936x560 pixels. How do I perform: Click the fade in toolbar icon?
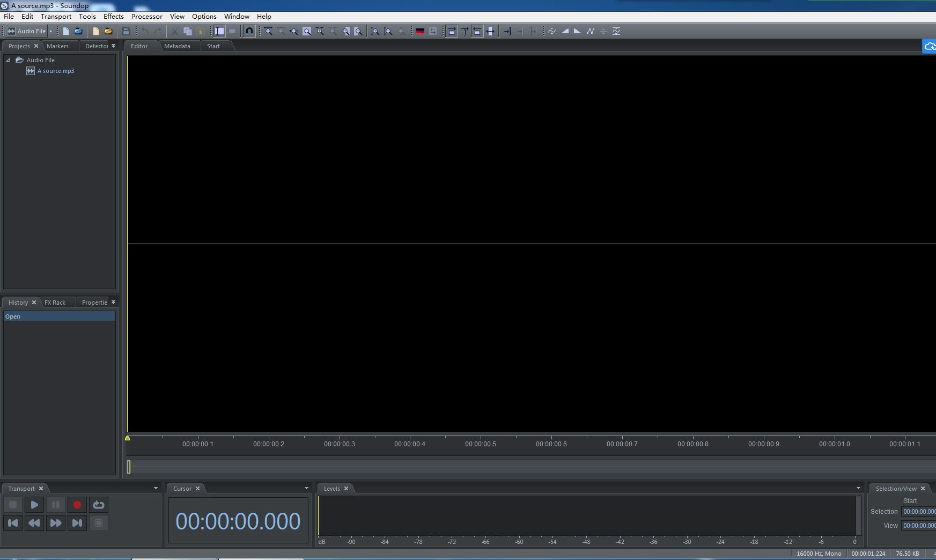(x=565, y=31)
